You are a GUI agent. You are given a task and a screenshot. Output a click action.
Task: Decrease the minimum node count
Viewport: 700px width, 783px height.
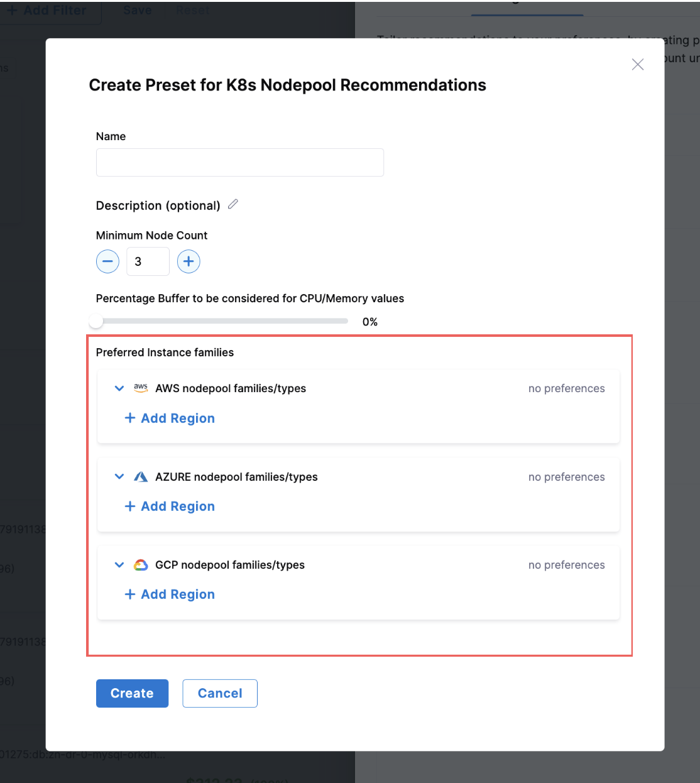pos(107,261)
